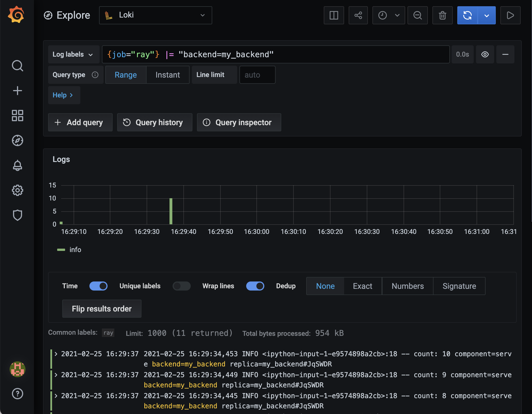Expand the log line with count: 9
The image size is (532, 414).
point(56,375)
